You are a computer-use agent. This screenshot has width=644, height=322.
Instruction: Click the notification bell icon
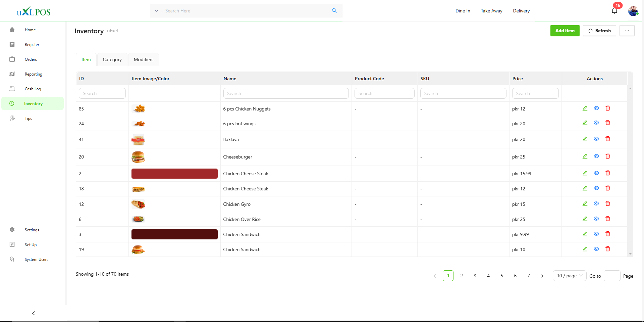pos(614,11)
